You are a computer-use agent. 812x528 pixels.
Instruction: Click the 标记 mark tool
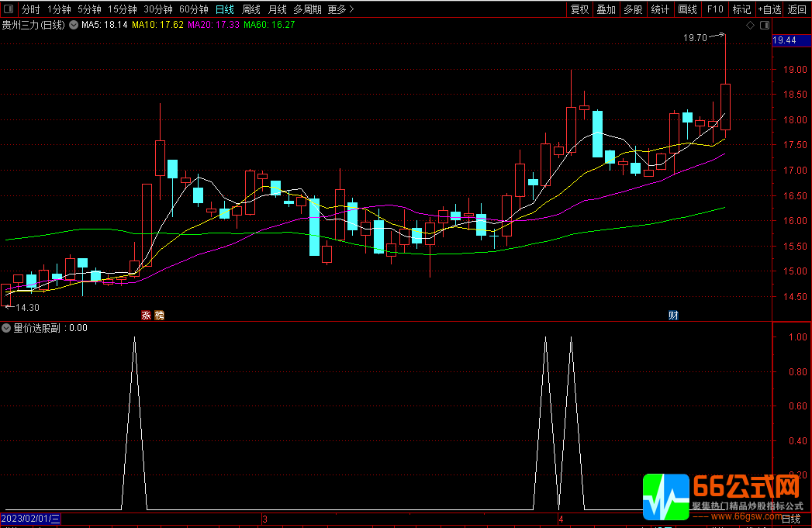[x=741, y=9]
